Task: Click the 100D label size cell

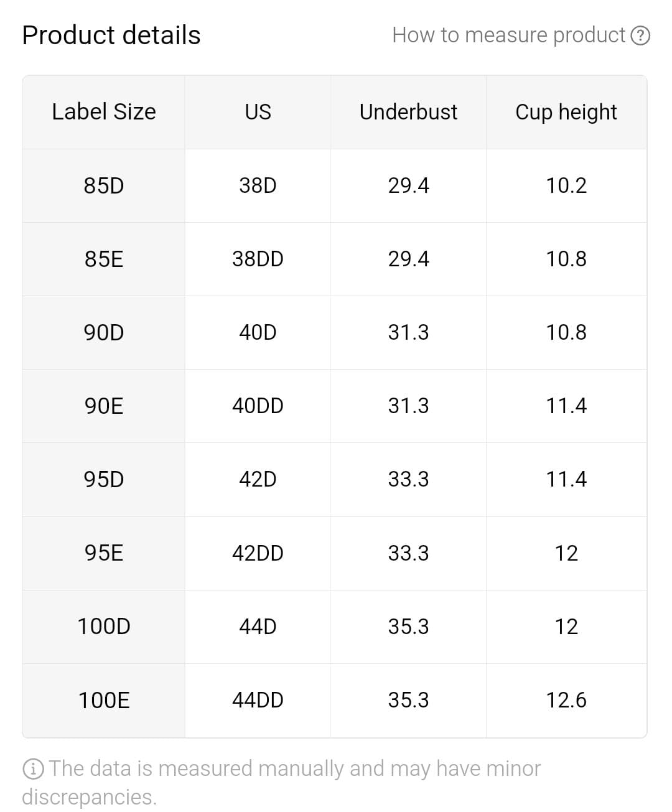Action: coord(104,627)
